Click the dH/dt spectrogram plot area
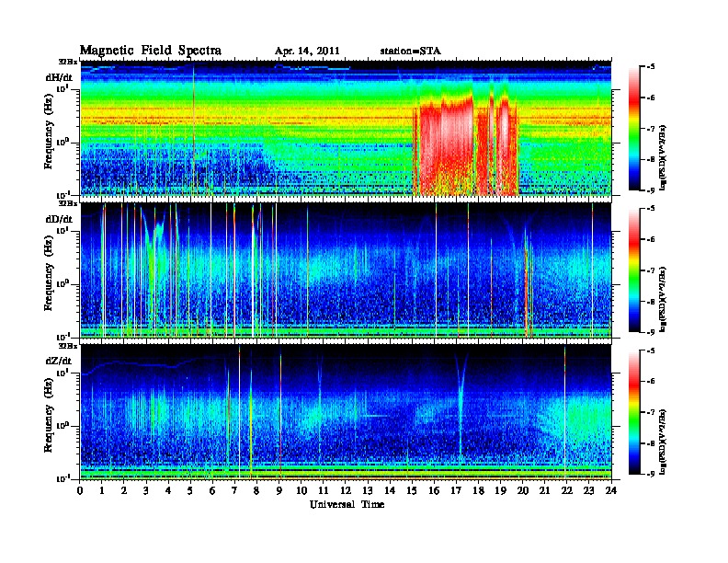728x563 pixels. point(346,128)
